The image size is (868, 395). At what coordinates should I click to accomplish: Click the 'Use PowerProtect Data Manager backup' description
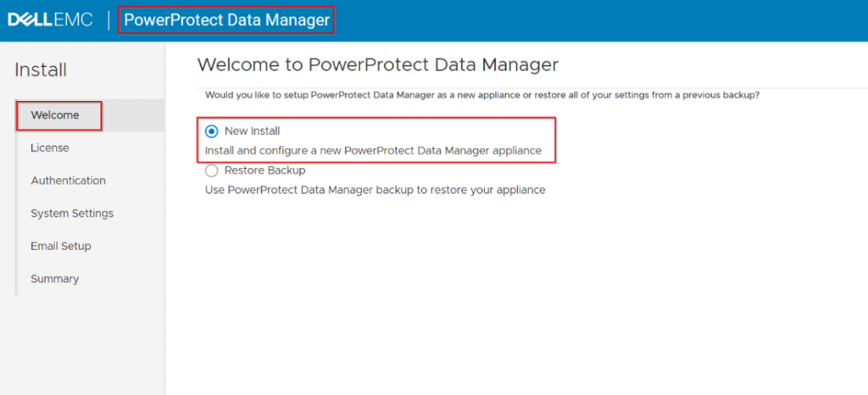click(x=375, y=190)
